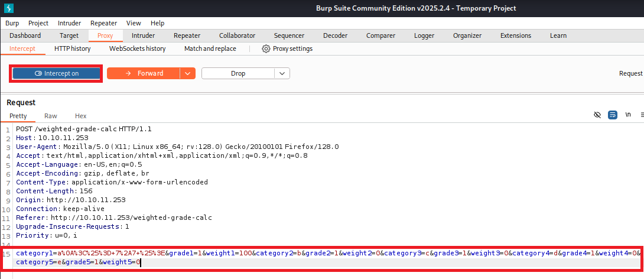Switch to HTTP history tab
The width and height of the screenshot is (644, 279).
[72, 48]
